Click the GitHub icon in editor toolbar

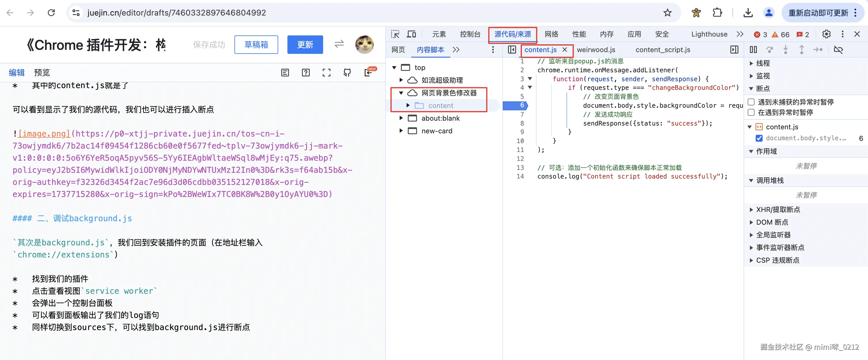[x=347, y=73]
